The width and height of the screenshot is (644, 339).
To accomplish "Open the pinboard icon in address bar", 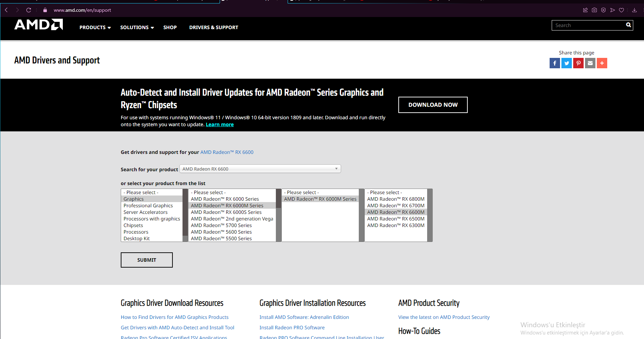I will 585,10.
